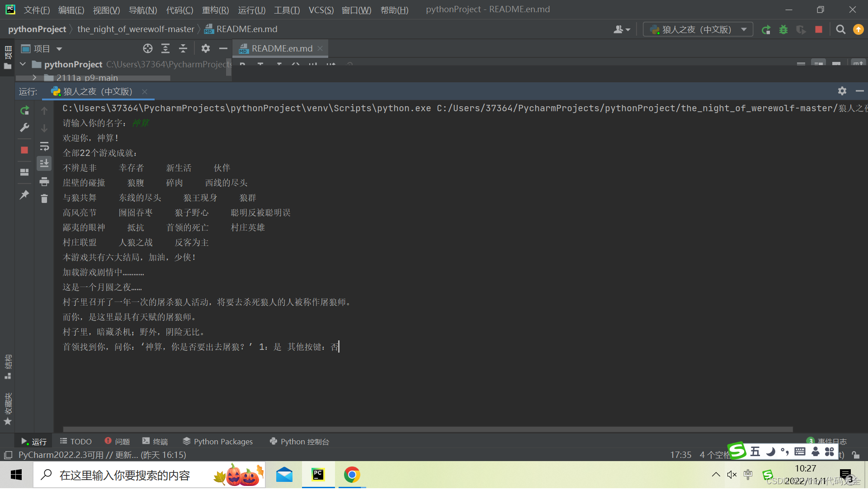This screenshot has width=868, height=490.
Task: Expand the 2111a_p9-main folder
Action: click(34, 78)
